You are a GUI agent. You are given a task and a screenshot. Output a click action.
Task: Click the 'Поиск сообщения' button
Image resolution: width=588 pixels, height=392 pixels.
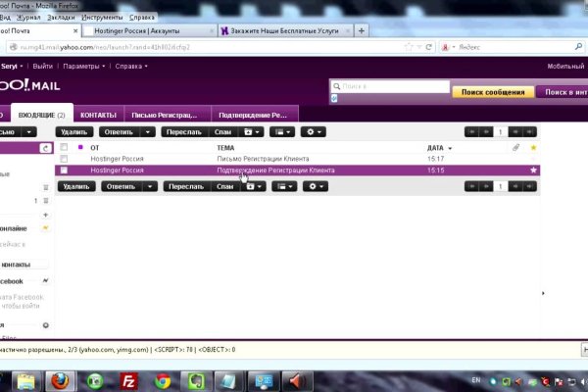[493, 92]
